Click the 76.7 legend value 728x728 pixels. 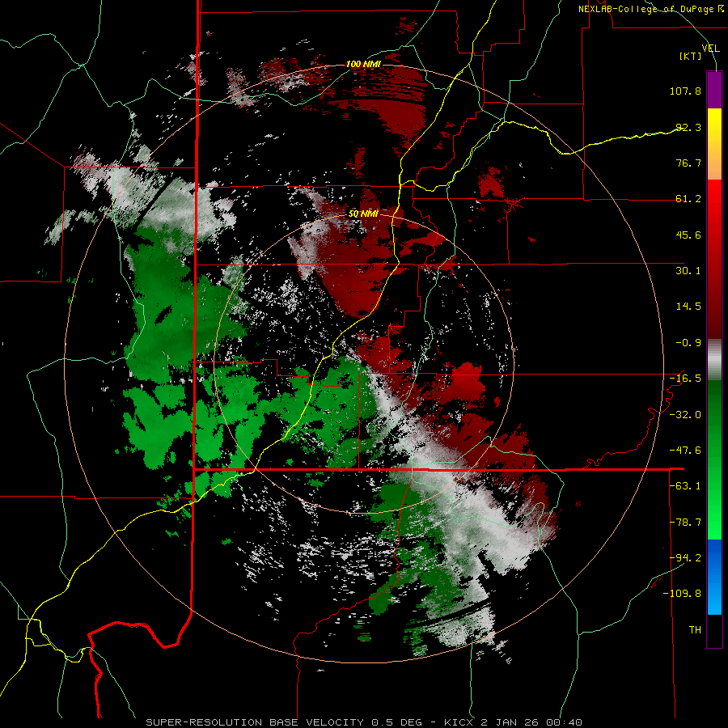pyautogui.click(x=688, y=163)
